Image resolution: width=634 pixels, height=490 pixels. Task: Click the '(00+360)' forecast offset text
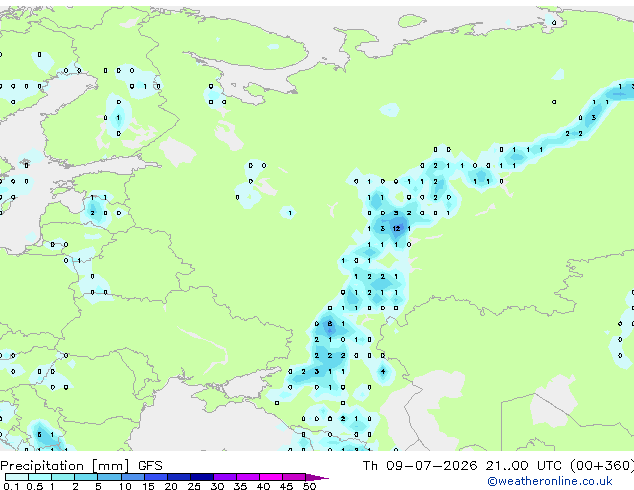(602, 466)
